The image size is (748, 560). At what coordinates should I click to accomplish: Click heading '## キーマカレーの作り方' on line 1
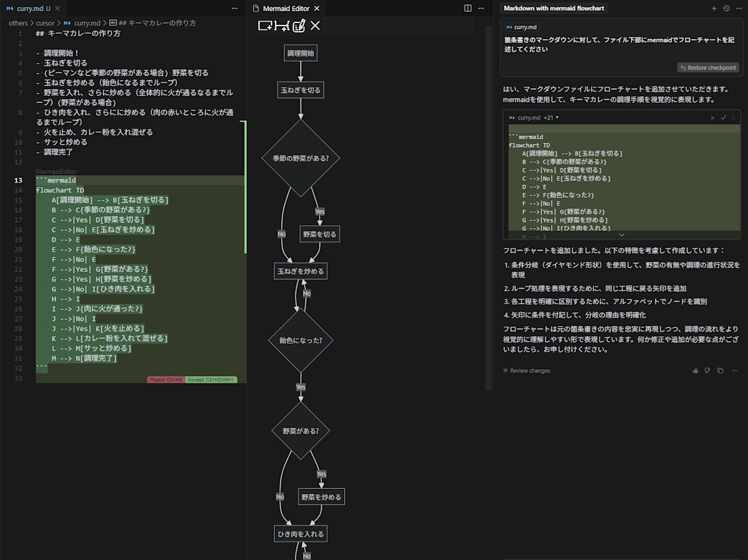[x=79, y=34]
